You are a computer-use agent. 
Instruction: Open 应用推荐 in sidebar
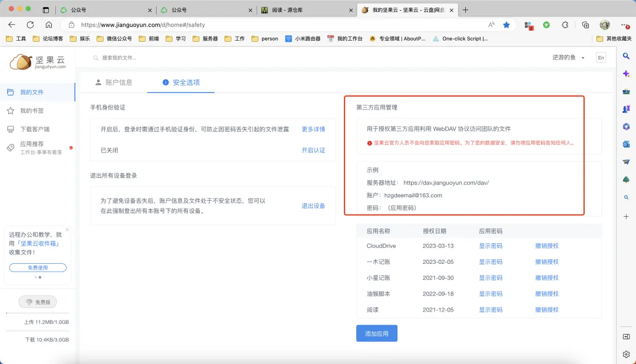coord(32,144)
